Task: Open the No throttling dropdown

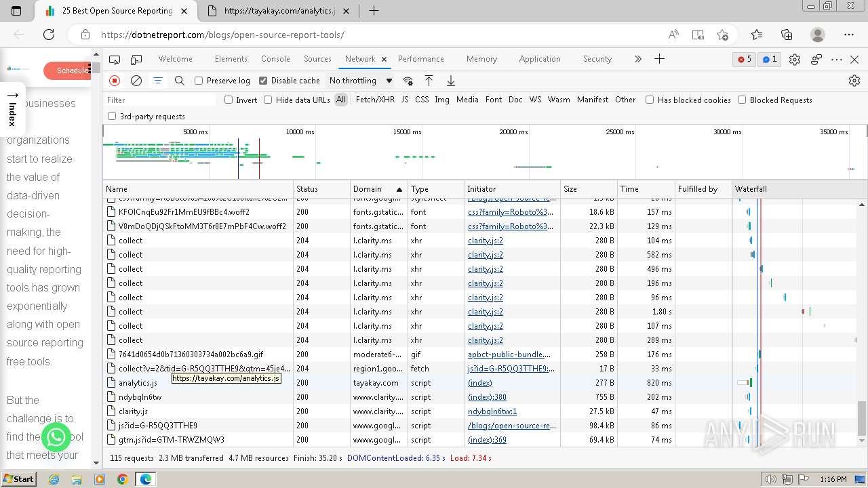Action: point(360,81)
